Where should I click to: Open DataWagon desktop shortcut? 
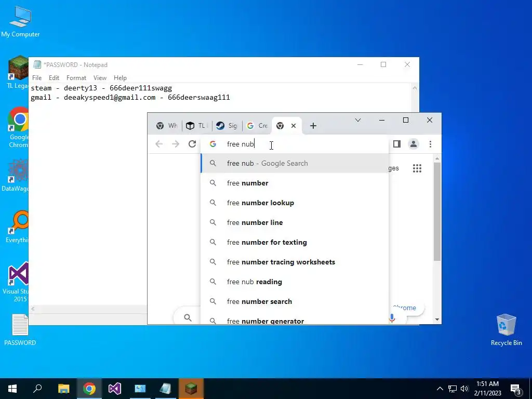pos(16,175)
